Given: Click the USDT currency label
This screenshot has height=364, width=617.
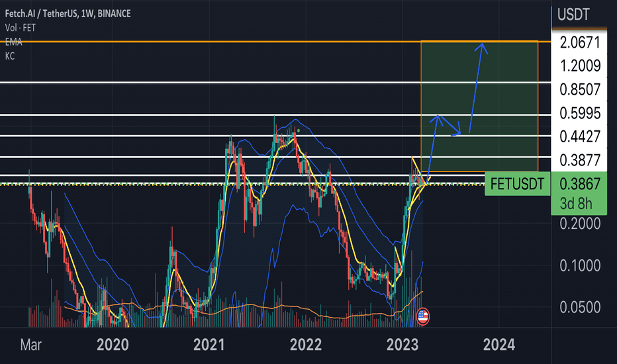Looking at the screenshot, I should (573, 15).
